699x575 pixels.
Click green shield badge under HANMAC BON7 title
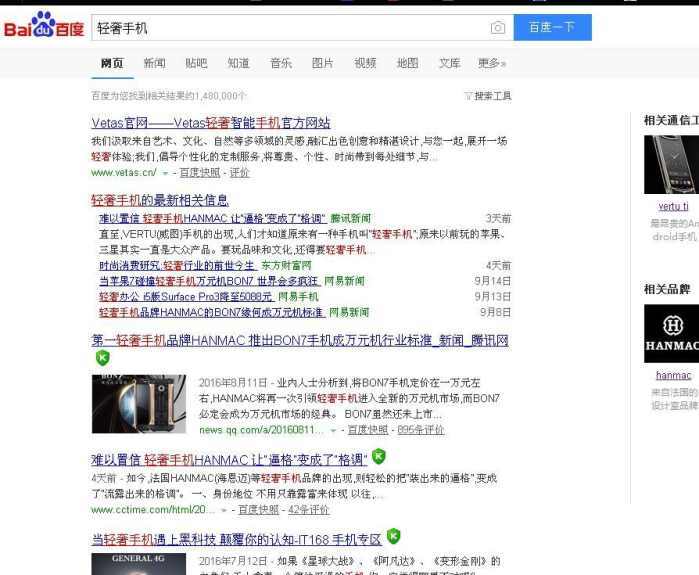[103, 358]
